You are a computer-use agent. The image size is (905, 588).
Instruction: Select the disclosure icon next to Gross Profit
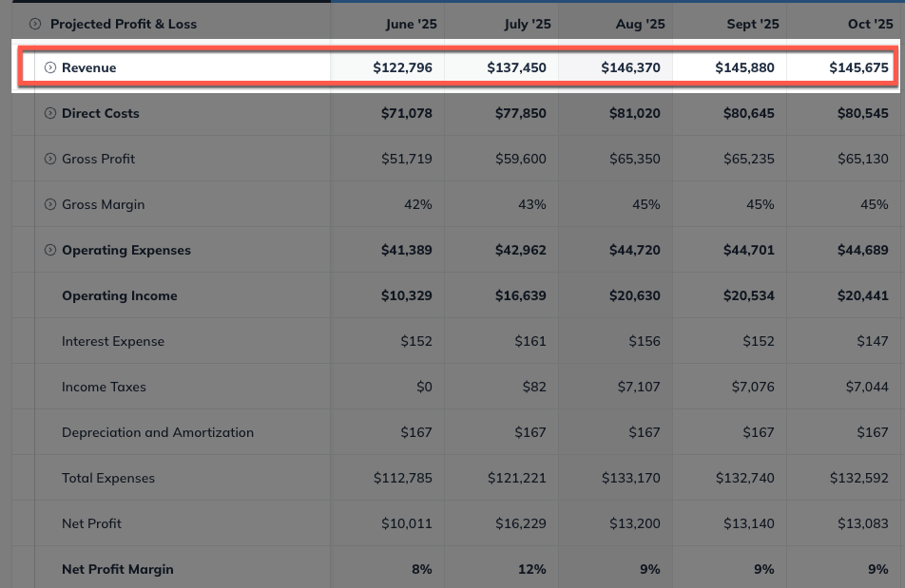[x=49, y=159]
